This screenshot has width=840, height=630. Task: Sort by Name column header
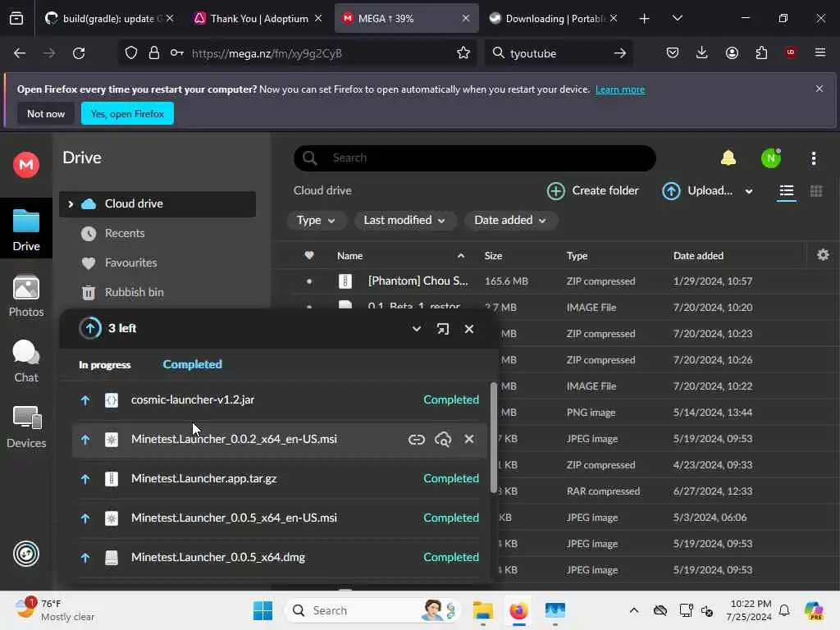(349, 256)
